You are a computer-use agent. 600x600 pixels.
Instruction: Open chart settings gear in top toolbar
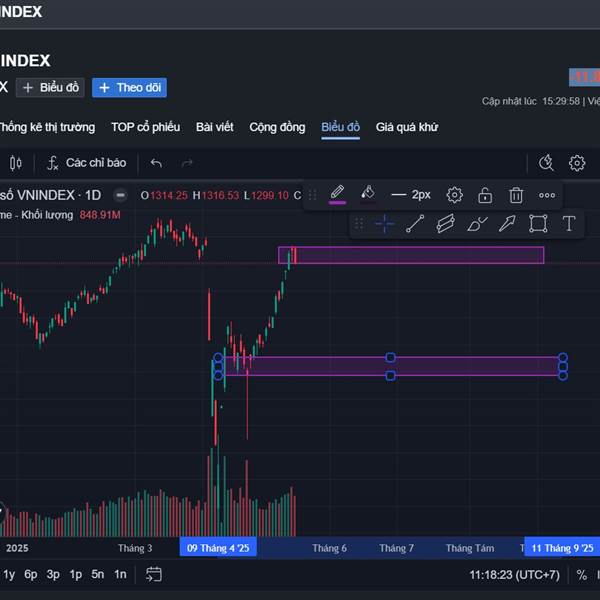coord(577,163)
